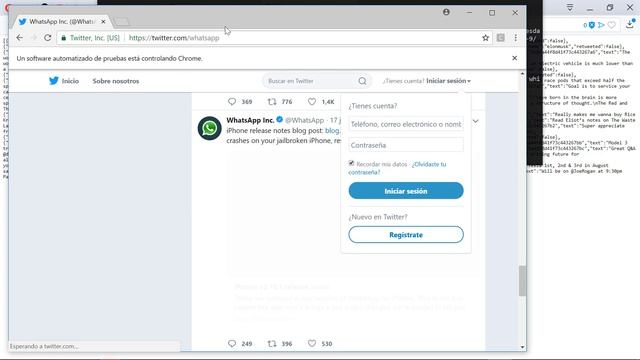This screenshot has height=360, width=640.
Task: Click the Opera send arrow icon
Action: [x=601, y=25]
